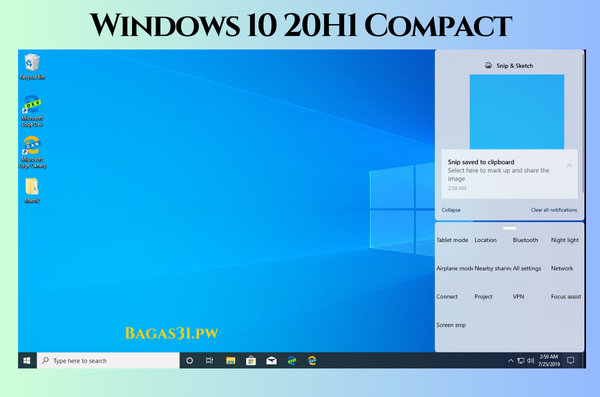Click Clear all notifications link

coord(554,210)
